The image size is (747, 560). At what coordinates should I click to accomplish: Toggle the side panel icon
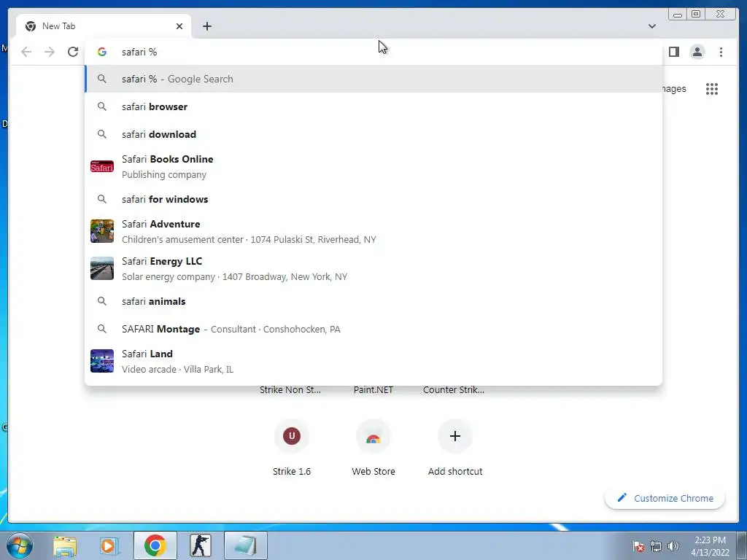[x=673, y=52]
